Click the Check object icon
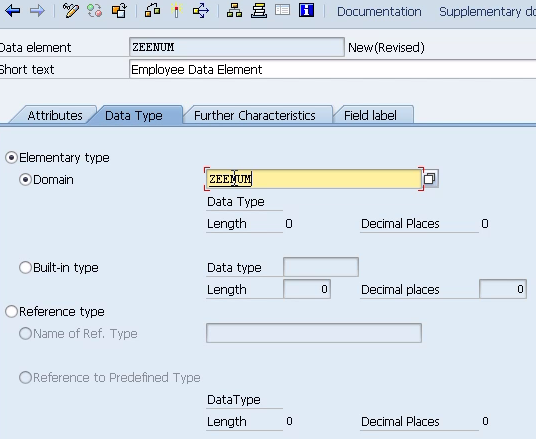The height and width of the screenshot is (439, 536). tap(152, 11)
